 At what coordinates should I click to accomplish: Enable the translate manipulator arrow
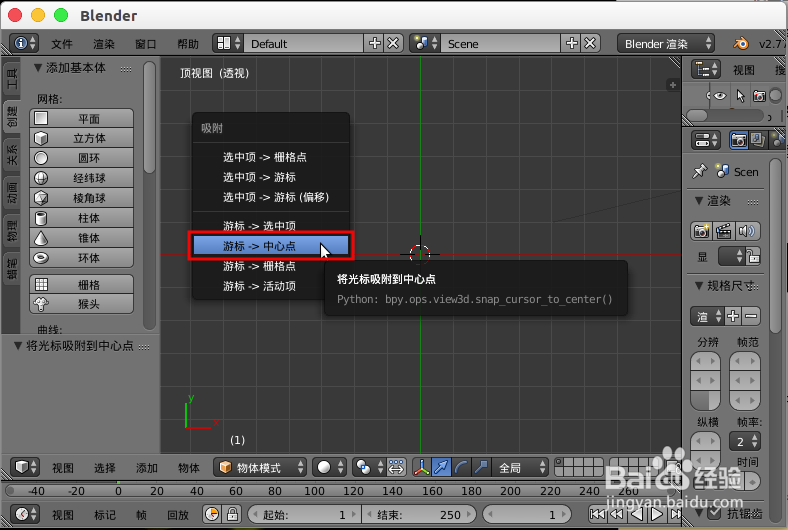pyautogui.click(x=441, y=467)
